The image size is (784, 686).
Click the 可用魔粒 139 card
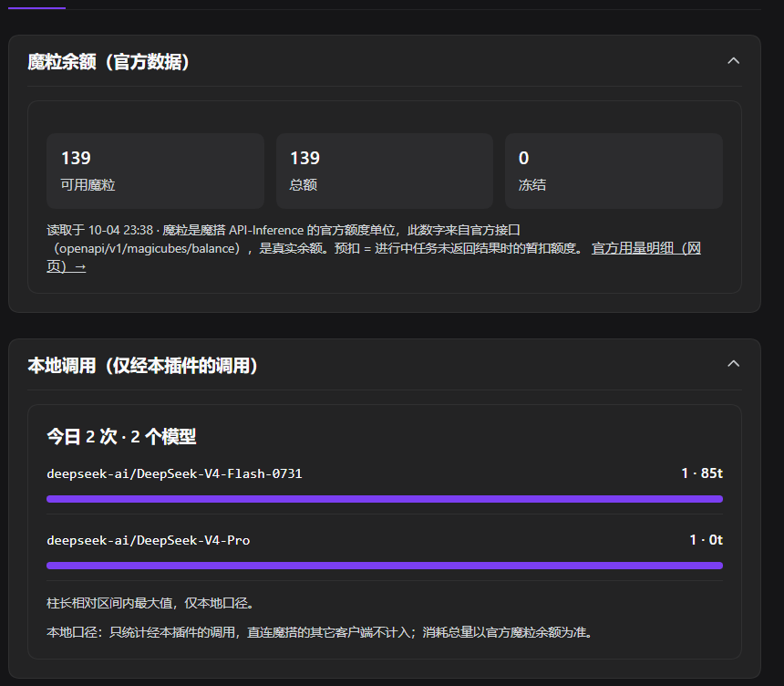pyautogui.click(x=155, y=171)
